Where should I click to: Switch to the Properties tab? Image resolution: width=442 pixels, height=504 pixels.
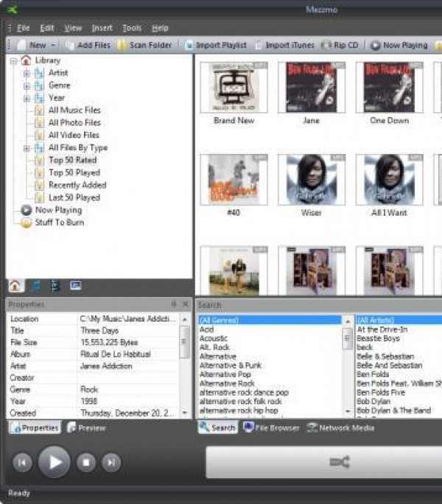(x=35, y=428)
